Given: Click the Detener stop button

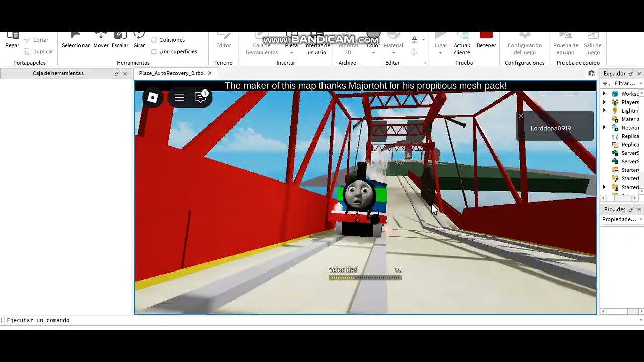Looking at the screenshot, I should point(486,40).
